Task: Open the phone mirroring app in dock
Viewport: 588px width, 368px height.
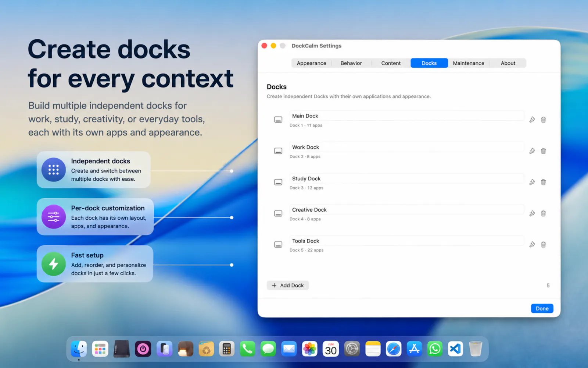Action: coord(164,348)
